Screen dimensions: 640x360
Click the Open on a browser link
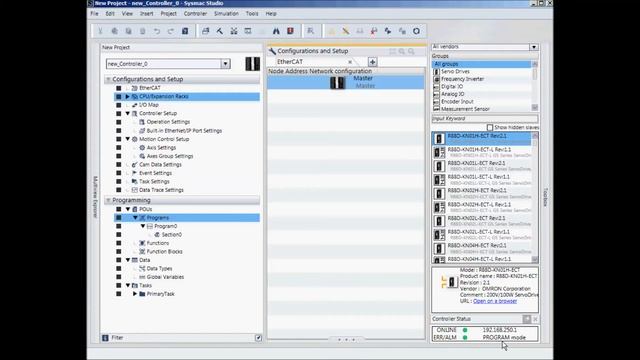[x=495, y=301]
